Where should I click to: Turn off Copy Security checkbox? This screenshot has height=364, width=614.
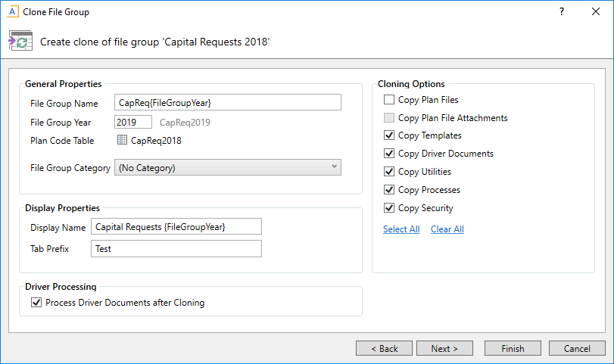(x=389, y=208)
